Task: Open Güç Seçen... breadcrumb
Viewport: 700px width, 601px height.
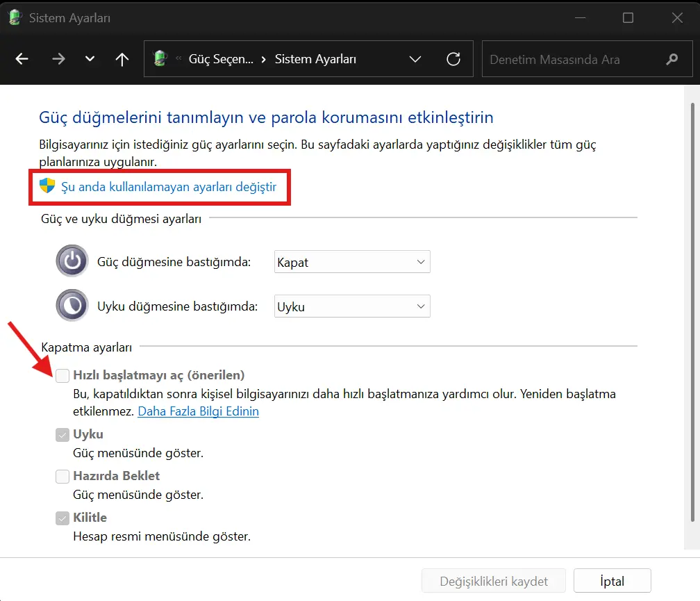Action: 221,59
